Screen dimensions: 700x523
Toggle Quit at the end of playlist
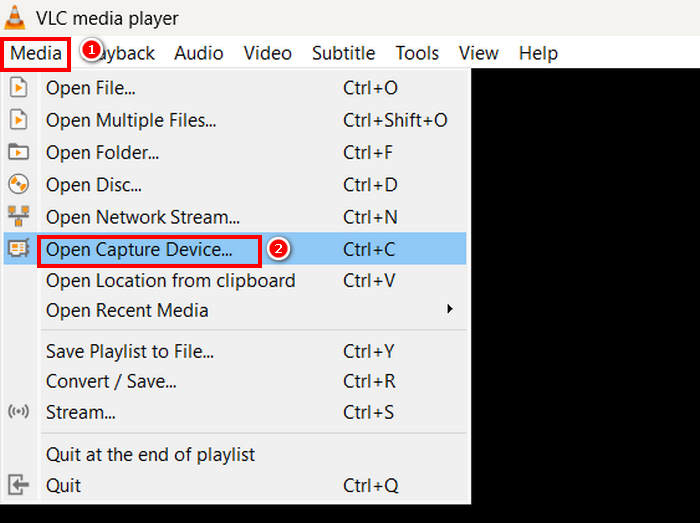[x=150, y=454]
